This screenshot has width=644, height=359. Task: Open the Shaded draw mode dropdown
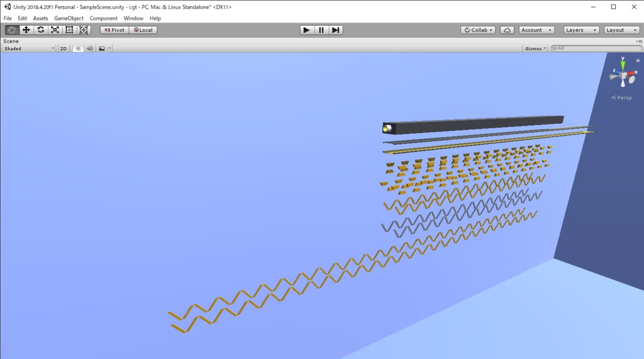tap(29, 48)
